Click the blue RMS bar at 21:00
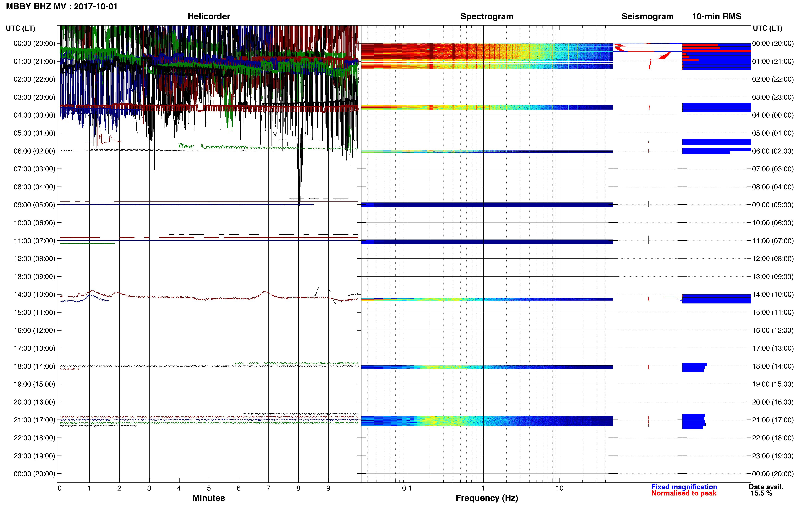This screenshot has height=508, width=812. point(693,421)
